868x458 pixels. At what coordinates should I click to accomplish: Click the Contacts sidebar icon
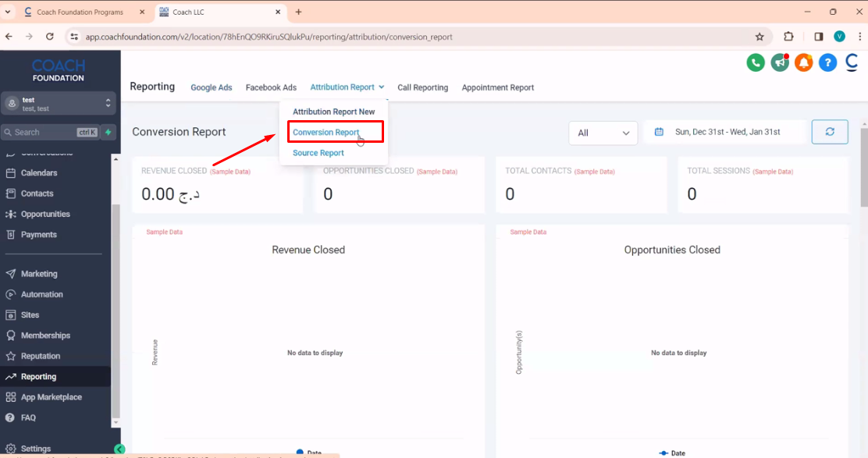pyautogui.click(x=10, y=193)
